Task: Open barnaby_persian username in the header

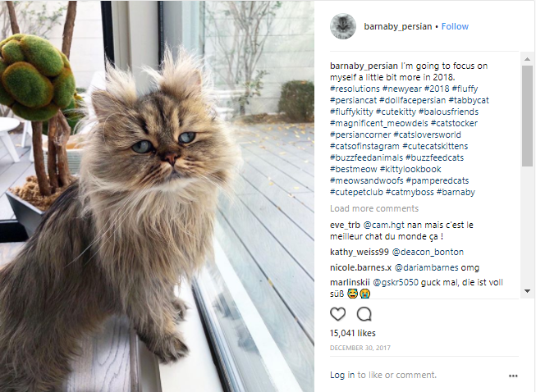Action: pos(398,26)
